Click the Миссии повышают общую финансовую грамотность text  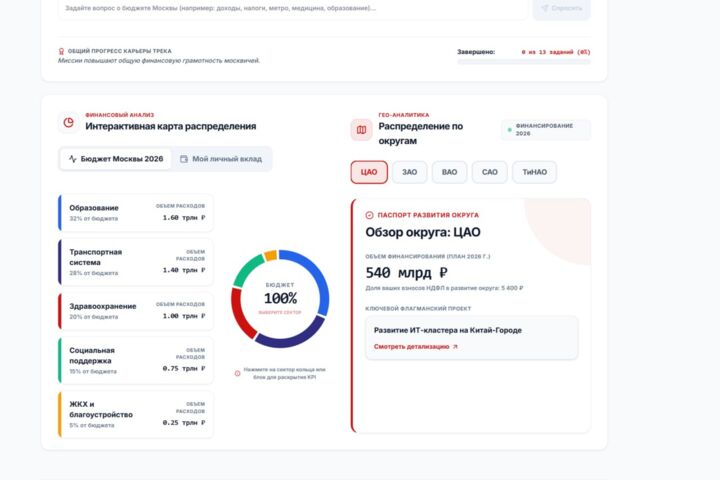(x=159, y=61)
